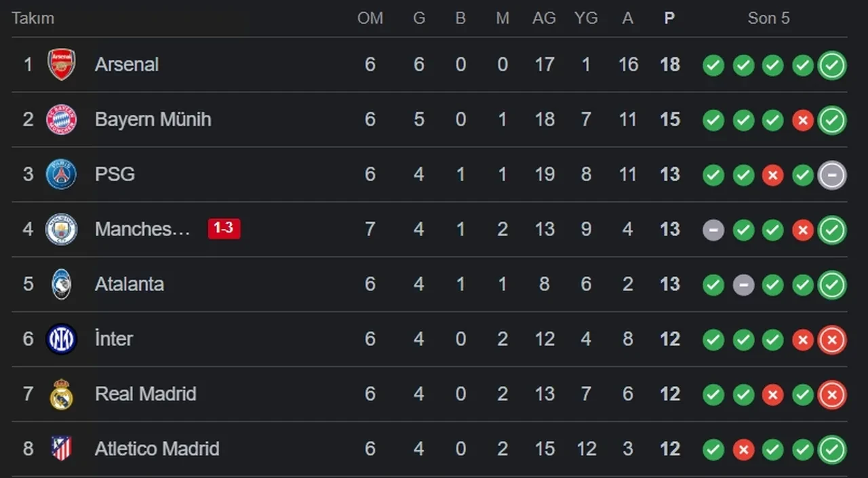Click Real Madrid's latest loss indicator
The width and height of the screenshot is (868, 478).
(x=832, y=395)
